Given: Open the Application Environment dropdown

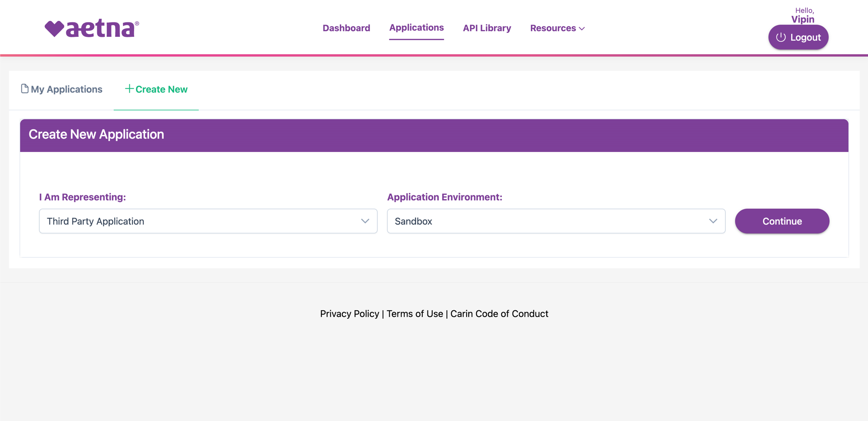Looking at the screenshot, I should [x=556, y=221].
